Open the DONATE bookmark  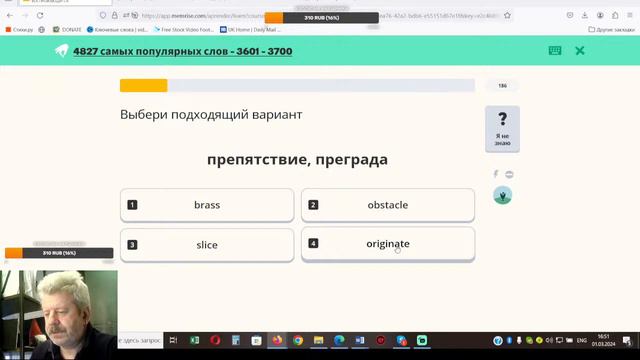click(x=67, y=29)
